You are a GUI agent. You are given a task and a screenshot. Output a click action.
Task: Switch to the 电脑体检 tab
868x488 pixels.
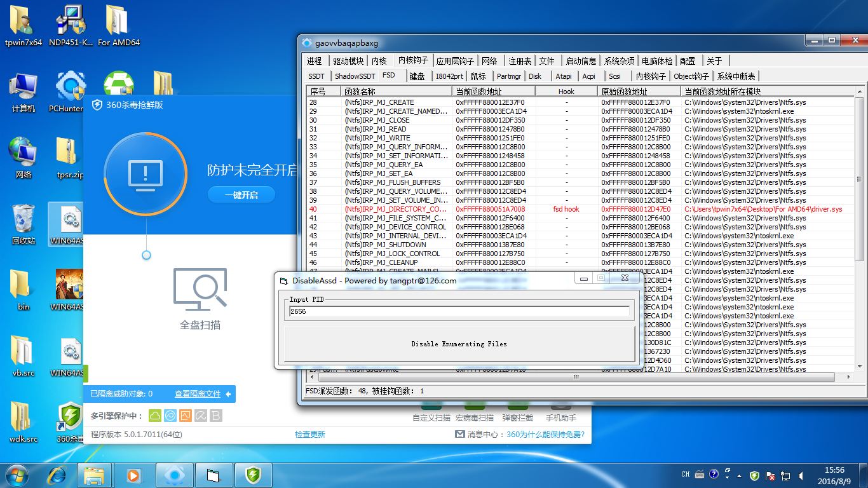[x=657, y=61]
